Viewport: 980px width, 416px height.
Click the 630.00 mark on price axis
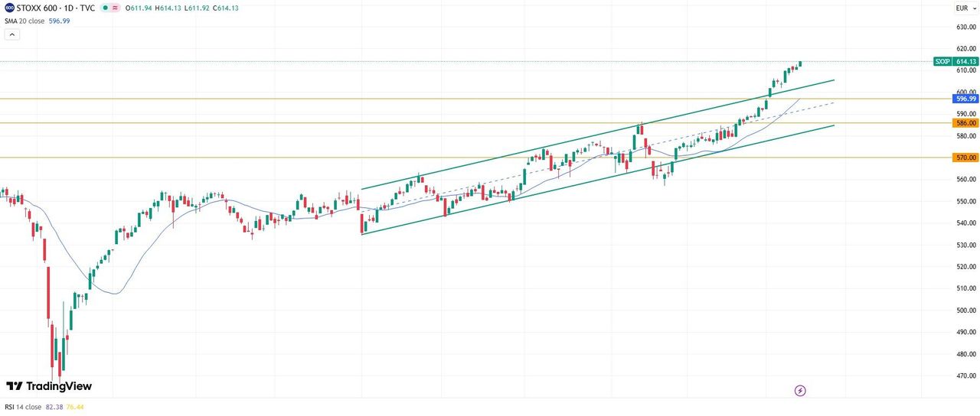[966, 27]
